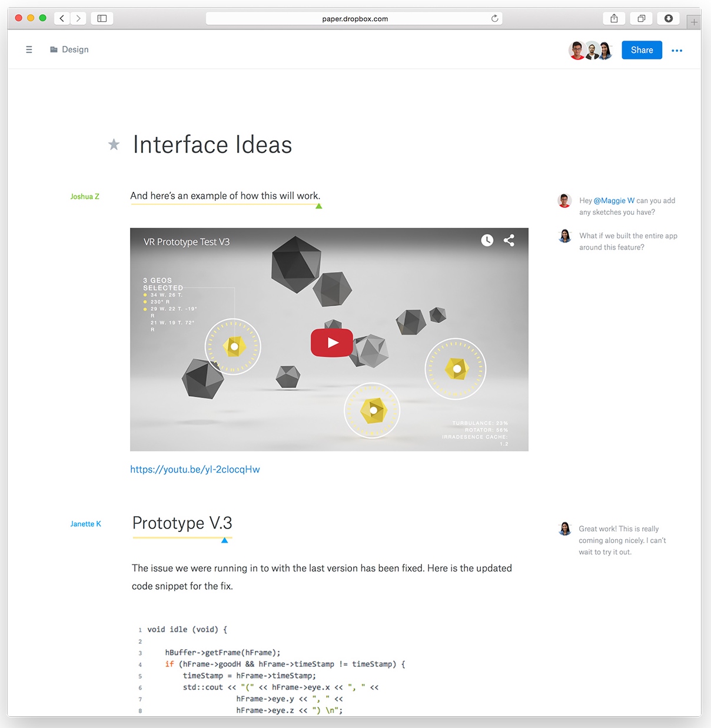Star the Interface Ideas document

(x=114, y=145)
